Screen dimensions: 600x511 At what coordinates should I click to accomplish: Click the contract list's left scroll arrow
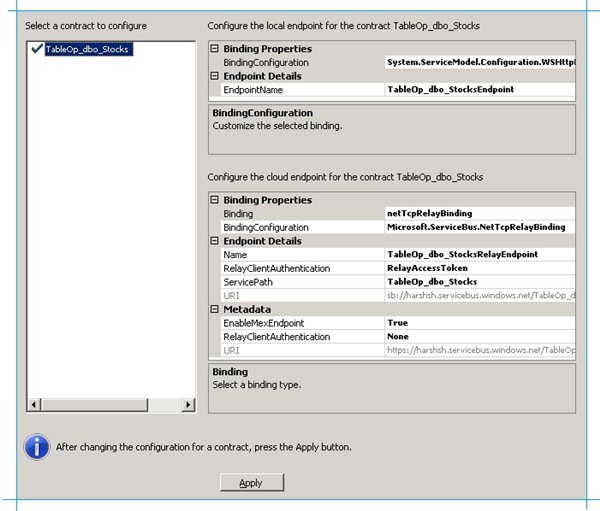tap(32, 404)
